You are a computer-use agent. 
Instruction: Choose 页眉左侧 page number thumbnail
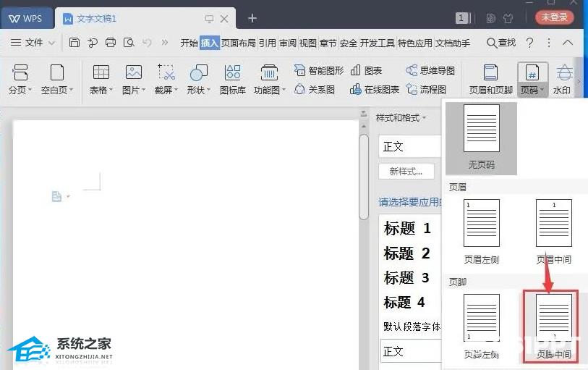(482, 223)
